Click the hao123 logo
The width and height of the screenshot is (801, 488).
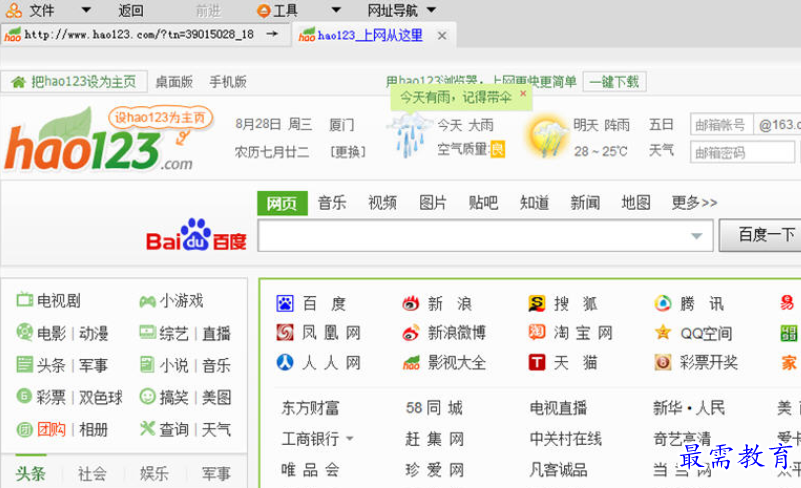coord(98,140)
